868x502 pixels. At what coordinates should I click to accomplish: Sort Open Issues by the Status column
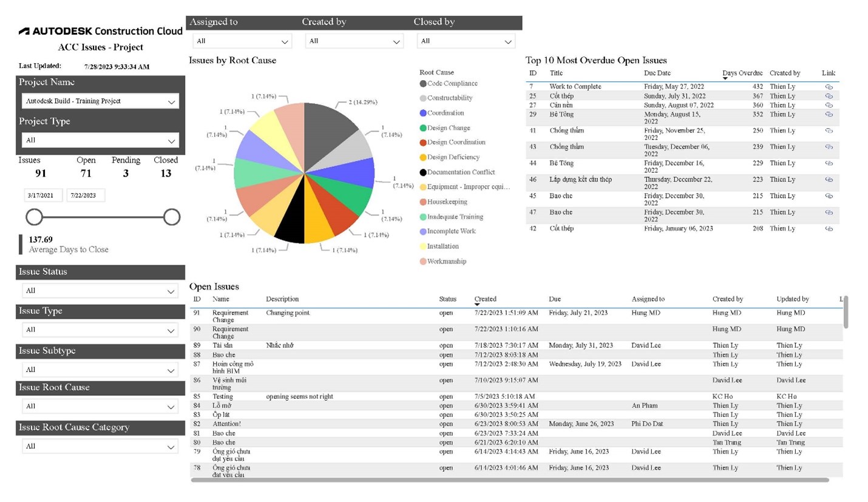click(448, 299)
